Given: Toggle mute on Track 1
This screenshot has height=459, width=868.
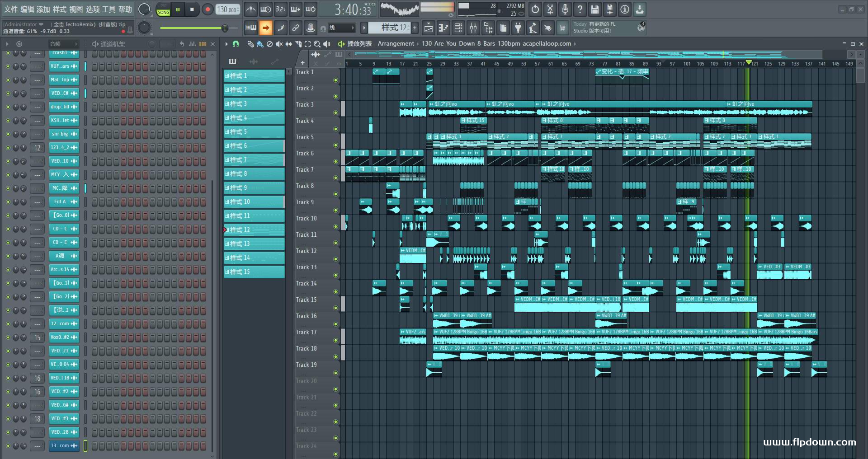Looking at the screenshot, I should [x=335, y=80].
